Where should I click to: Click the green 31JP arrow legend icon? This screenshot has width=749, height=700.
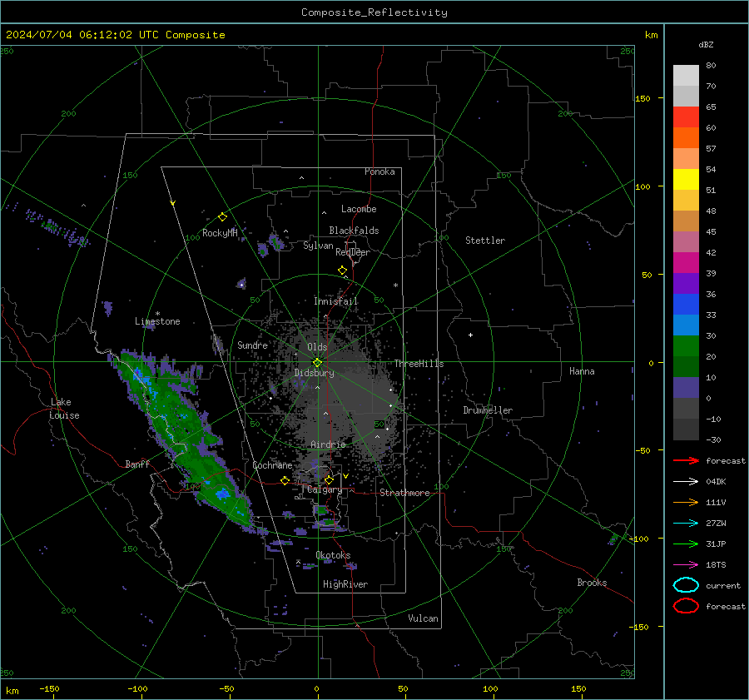pyautogui.click(x=686, y=544)
